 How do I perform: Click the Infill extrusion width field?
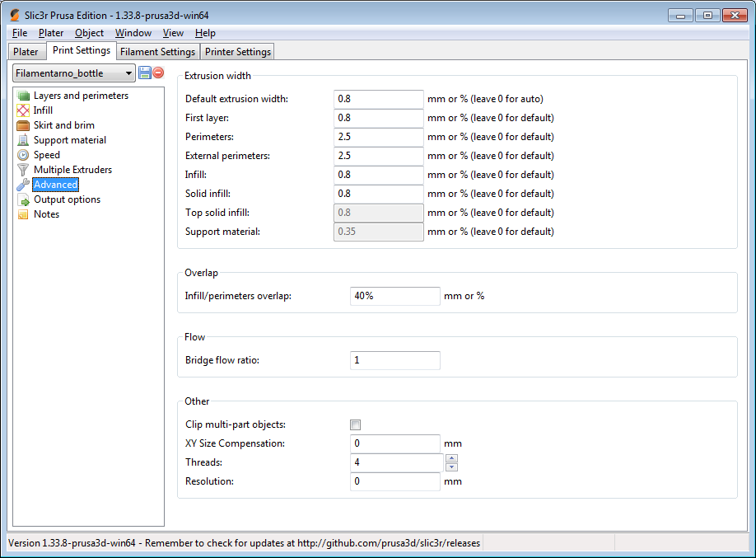[379, 175]
